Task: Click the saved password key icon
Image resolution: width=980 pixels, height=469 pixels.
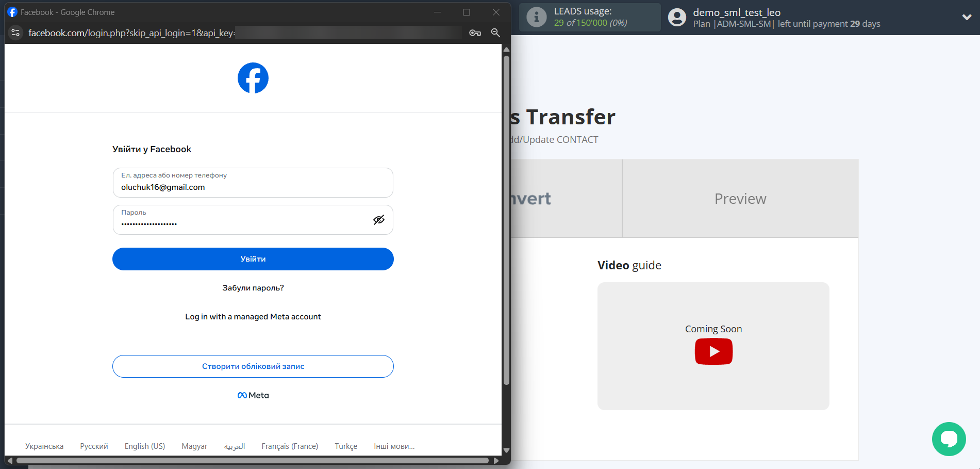Action: coord(475,33)
